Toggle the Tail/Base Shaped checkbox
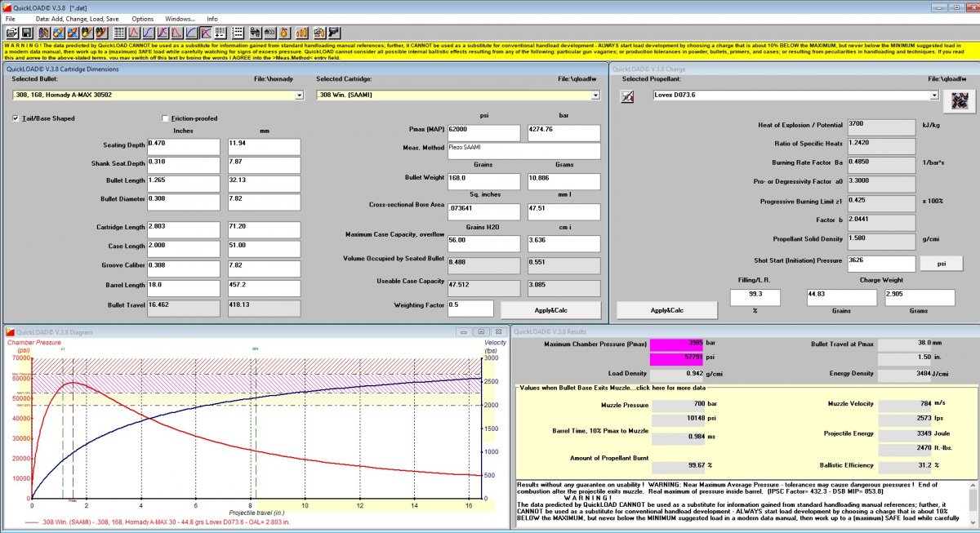 coord(16,118)
